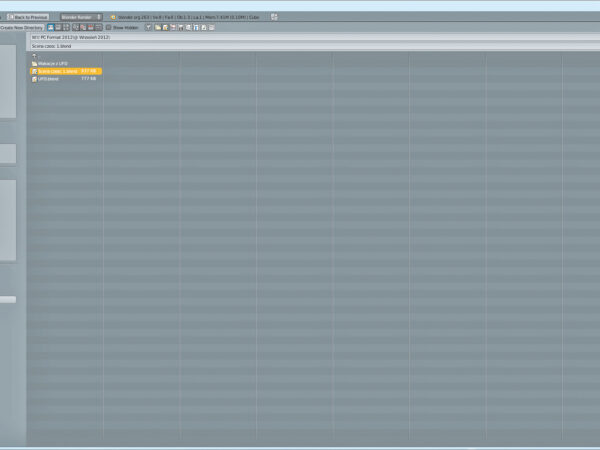Toggle the .blend files filter icon
Viewport: 600px width, 450px height.
click(165, 28)
